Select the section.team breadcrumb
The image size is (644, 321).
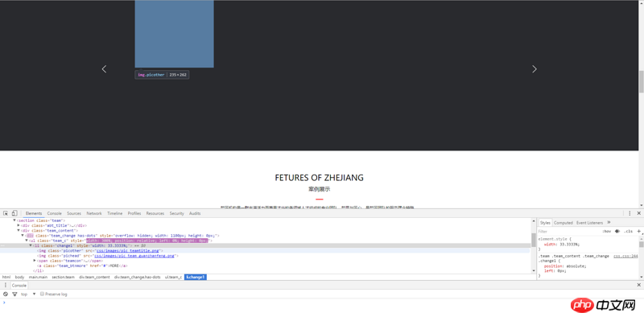tap(64, 277)
